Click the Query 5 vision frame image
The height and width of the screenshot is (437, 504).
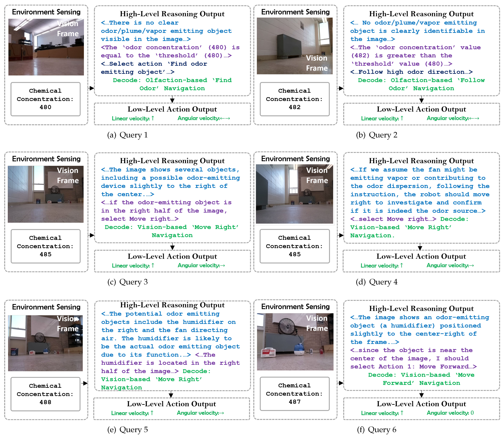[45, 343]
